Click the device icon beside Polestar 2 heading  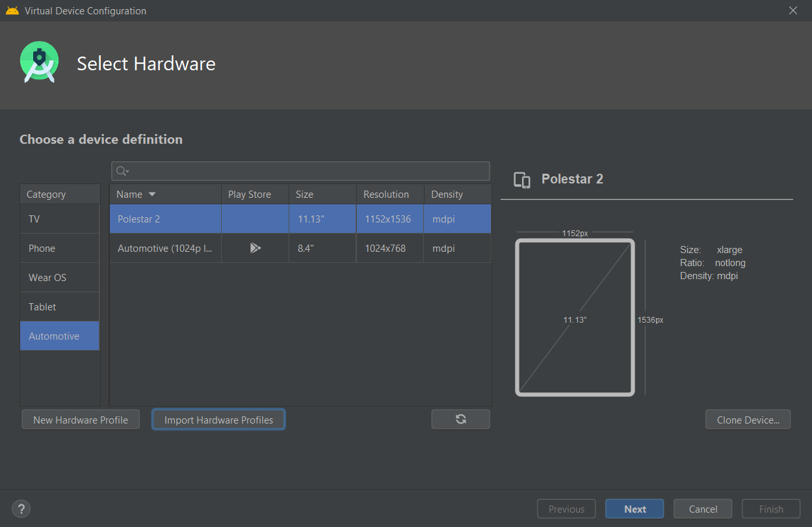click(521, 180)
